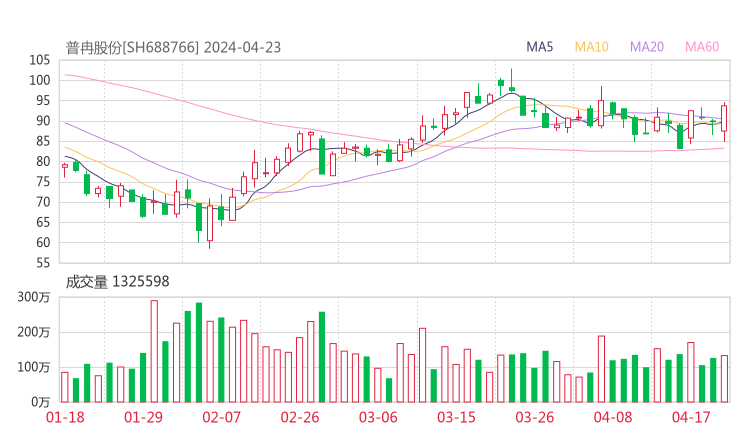Click the 03-26 date label
740x440 pixels.
(x=535, y=417)
